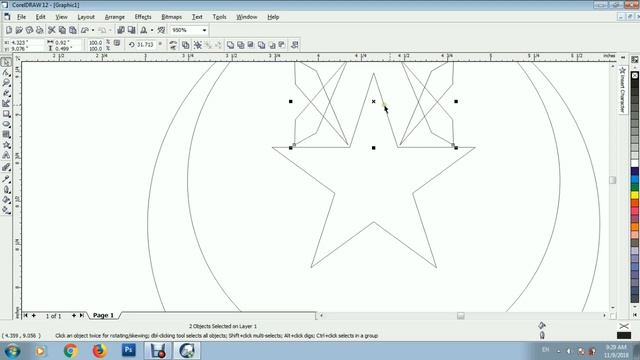Select the Outline tool in the toolbox

click(x=6, y=189)
